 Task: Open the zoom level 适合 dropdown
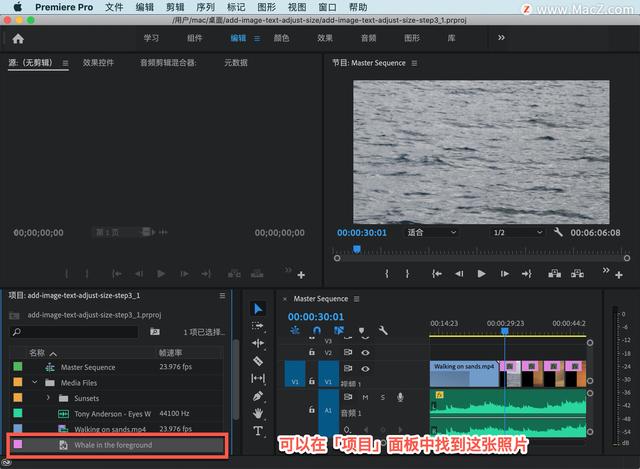pos(431,233)
